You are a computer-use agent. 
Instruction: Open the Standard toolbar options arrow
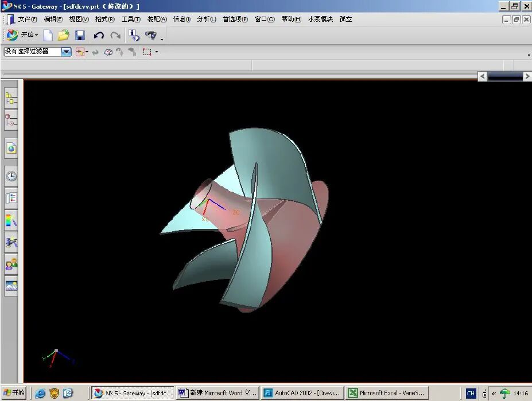[x=162, y=40]
